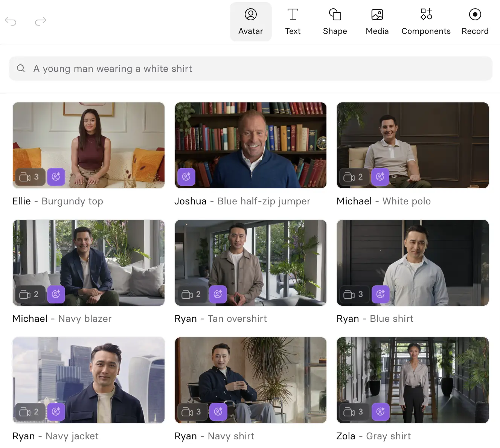Select Ryan Blue shirt avatar thumbnail
500x448 pixels.
413,263
